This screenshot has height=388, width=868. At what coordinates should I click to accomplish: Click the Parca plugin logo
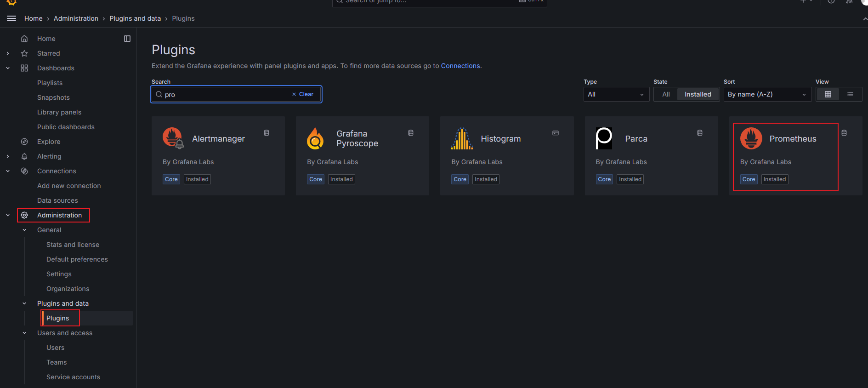pos(604,138)
